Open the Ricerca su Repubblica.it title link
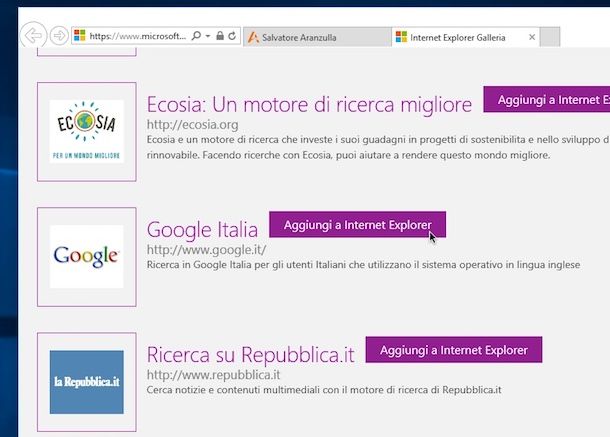This screenshot has width=610, height=437. [251, 355]
